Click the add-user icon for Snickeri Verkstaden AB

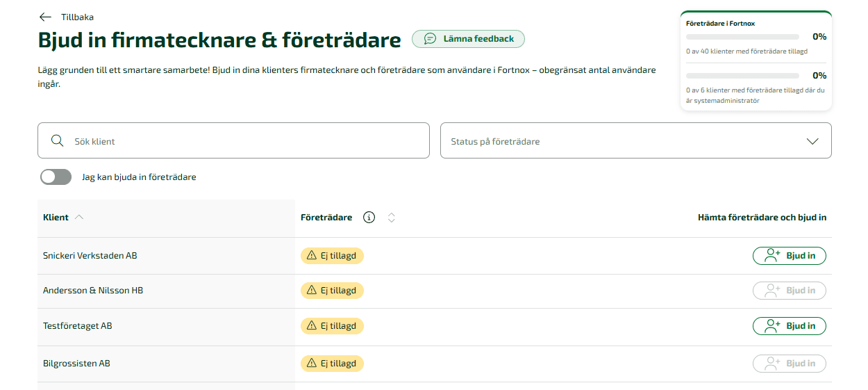pyautogui.click(x=772, y=256)
